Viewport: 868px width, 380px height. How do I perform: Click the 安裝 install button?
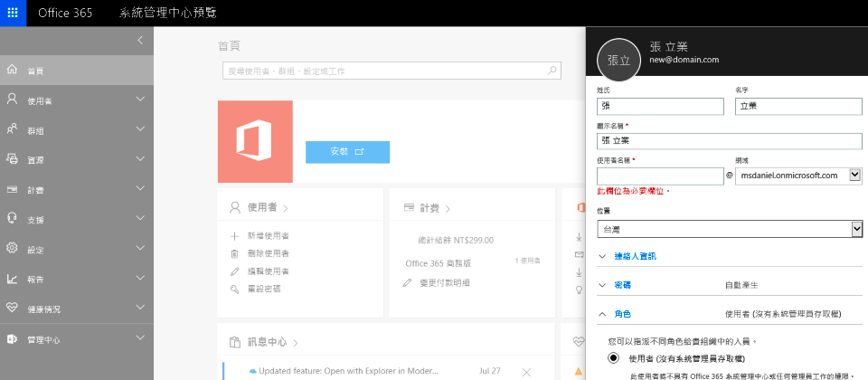coord(347,152)
